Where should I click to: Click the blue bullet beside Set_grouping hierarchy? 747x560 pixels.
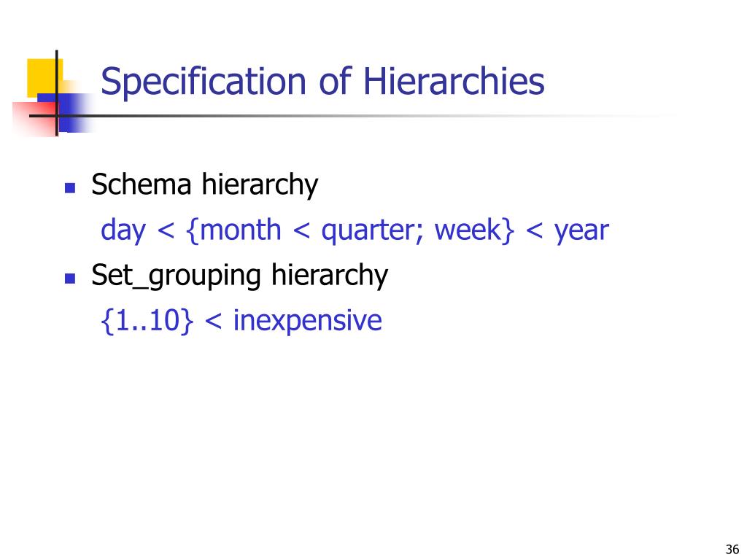click(70, 278)
